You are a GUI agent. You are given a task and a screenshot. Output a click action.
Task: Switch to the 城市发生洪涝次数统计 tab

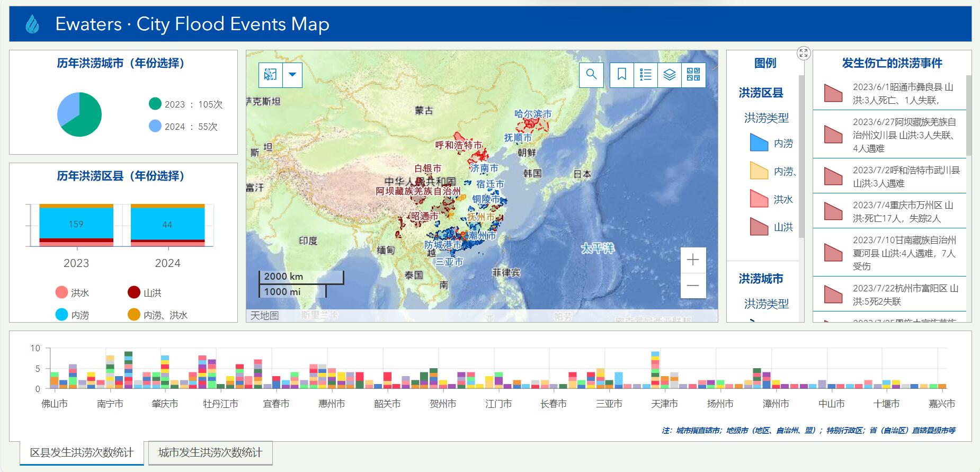pos(210,453)
